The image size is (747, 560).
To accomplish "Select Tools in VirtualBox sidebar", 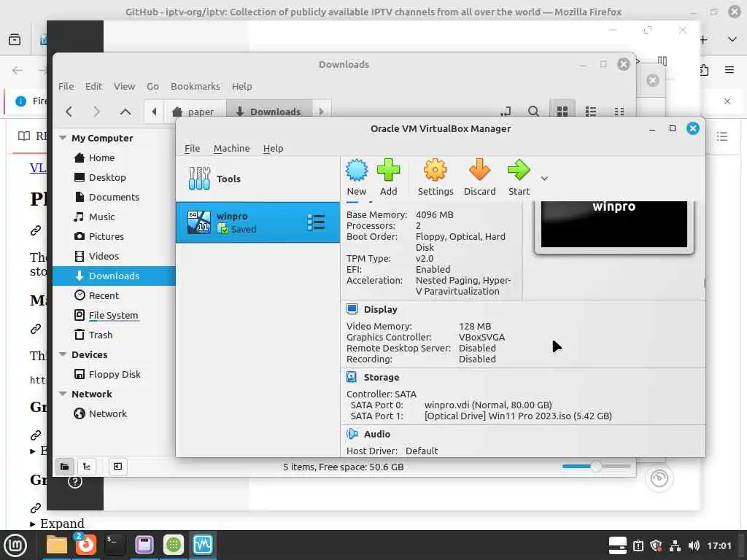I will coord(258,179).
